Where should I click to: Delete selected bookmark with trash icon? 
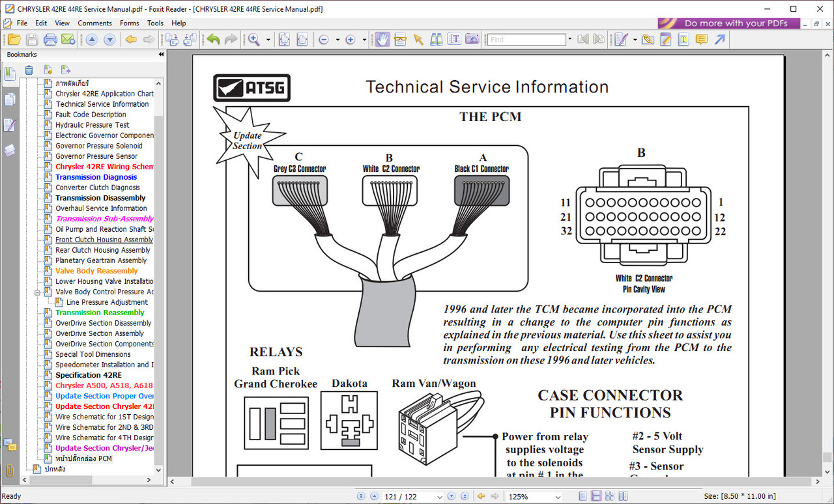[x=29, y=70]
